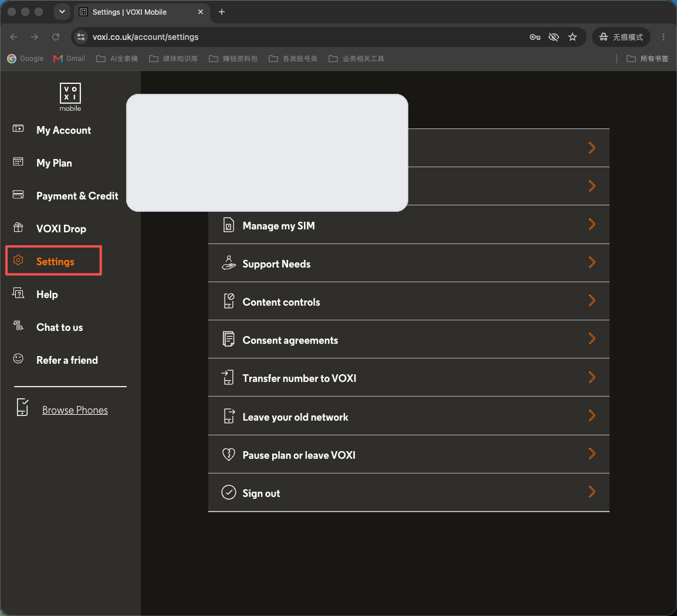Click the Settings gear icon in sidebar

[x=18, y=260]
